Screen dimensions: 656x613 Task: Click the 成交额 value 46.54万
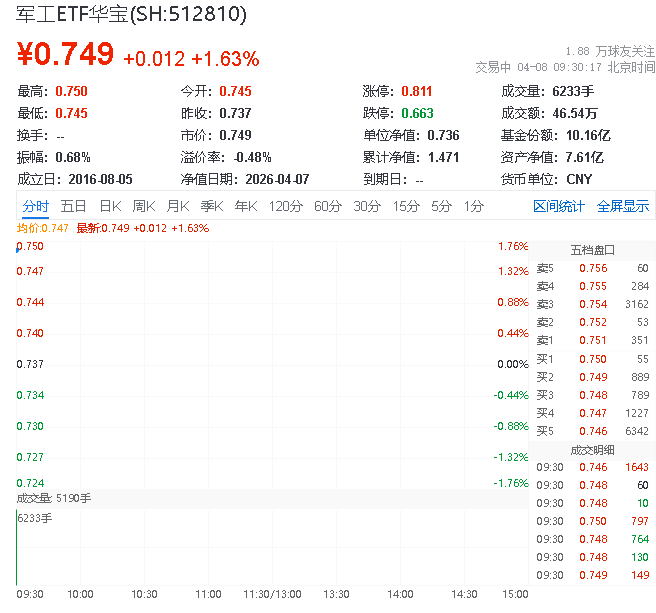click(x=575, y=113)
